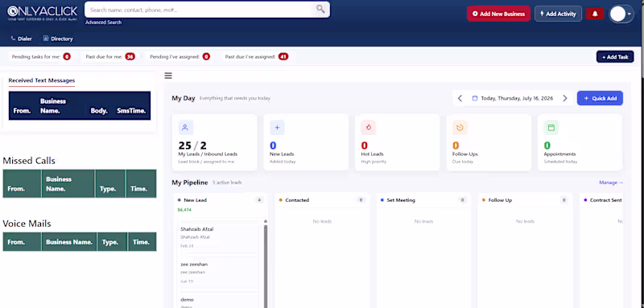Click the Body column header
The height and width of the screenshot is (308, 644).
point(99,111)
